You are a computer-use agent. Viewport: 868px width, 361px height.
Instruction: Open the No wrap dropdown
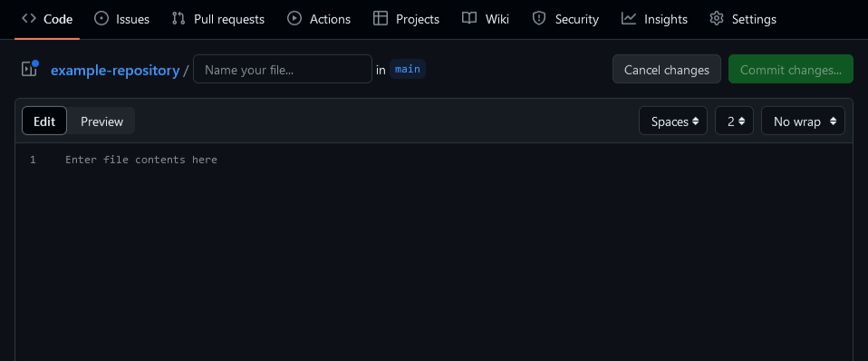coord(803,121)
